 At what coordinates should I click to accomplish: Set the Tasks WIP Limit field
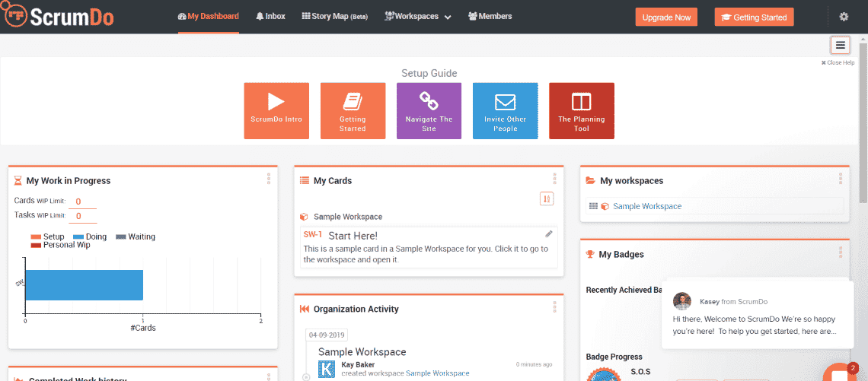click(82, 216)
